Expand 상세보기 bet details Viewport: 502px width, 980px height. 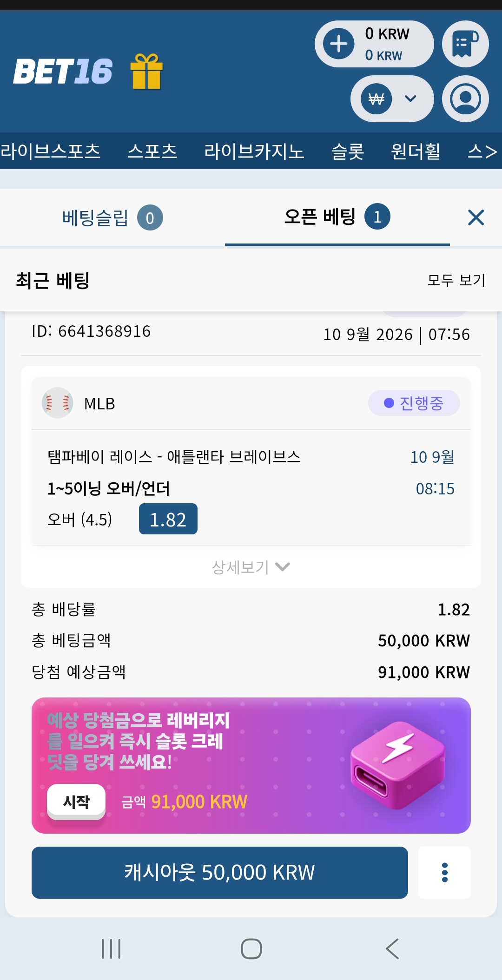point(251,567)
